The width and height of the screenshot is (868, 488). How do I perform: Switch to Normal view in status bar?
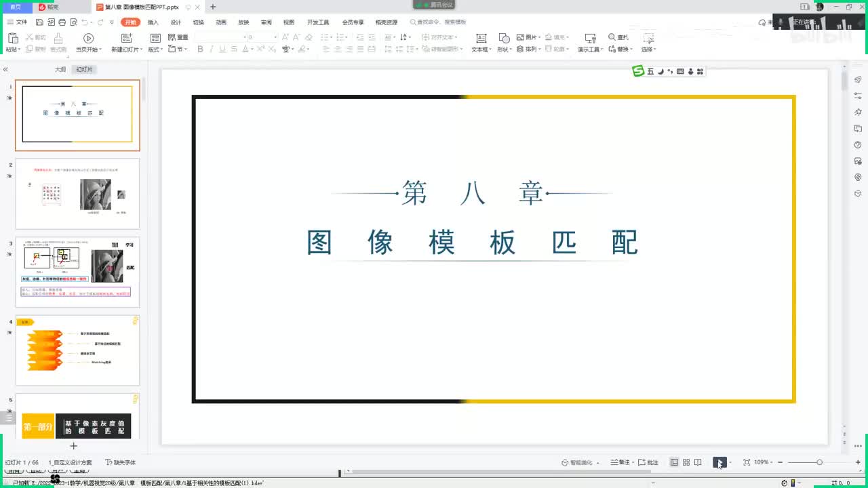674,462
